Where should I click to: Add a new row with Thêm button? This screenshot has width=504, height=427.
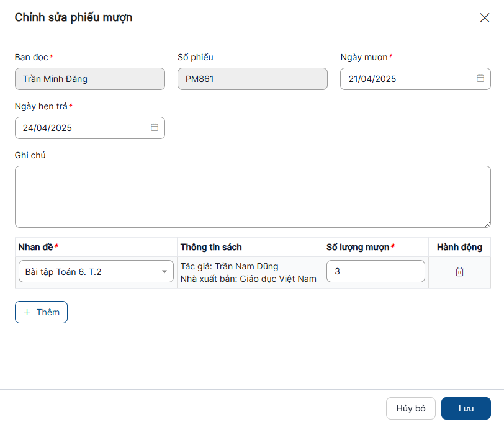[41, 312]
